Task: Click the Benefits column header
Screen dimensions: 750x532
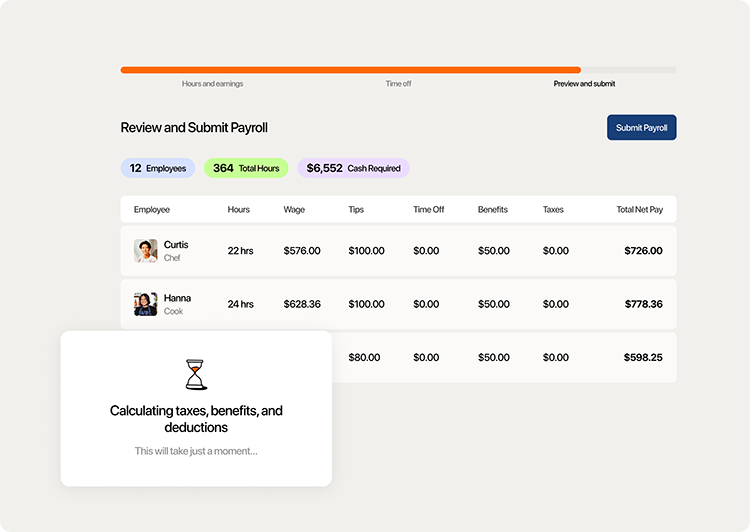Action: click(493, 210)
